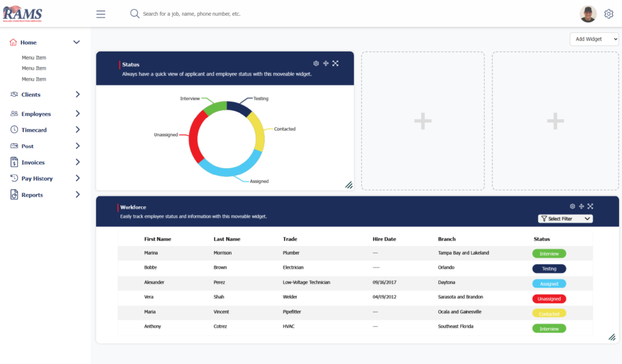Add widget in the middle empty slot
Image resolution: width=622 pixels, height=364 pixels.
pos(423,121)
